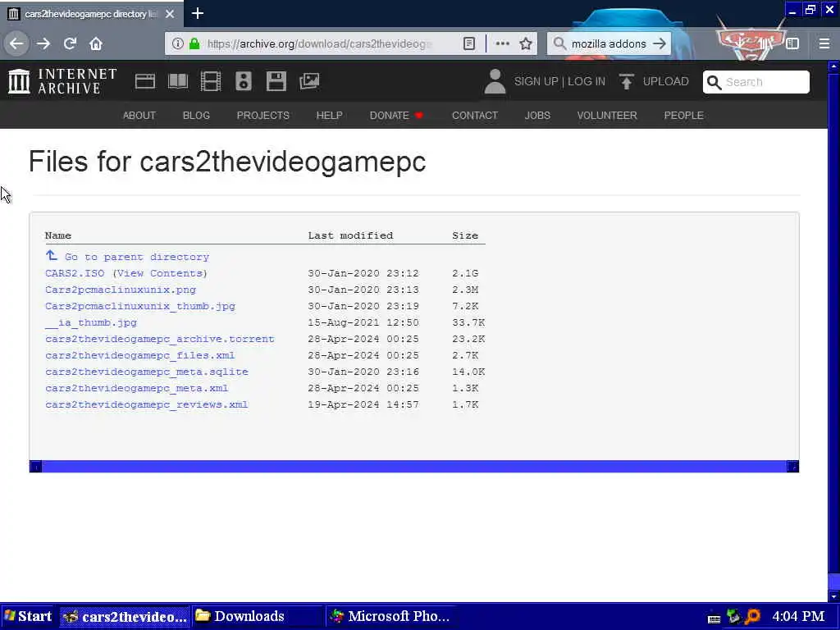Open the JOBS menu item
This screenshot has height=630, width=840.
tap(537, 115)
